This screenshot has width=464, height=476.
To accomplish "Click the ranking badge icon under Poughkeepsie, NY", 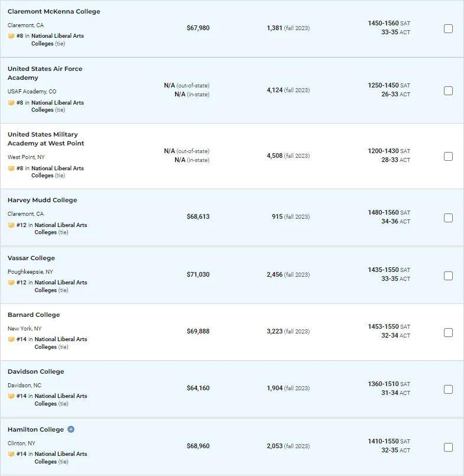I will [11, 282].
